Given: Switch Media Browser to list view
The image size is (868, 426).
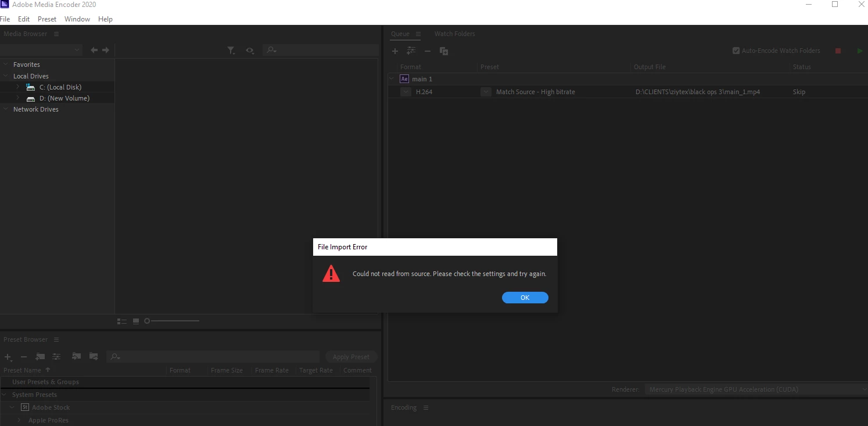Looking at the screenshot, I should (x=122, y=321).
